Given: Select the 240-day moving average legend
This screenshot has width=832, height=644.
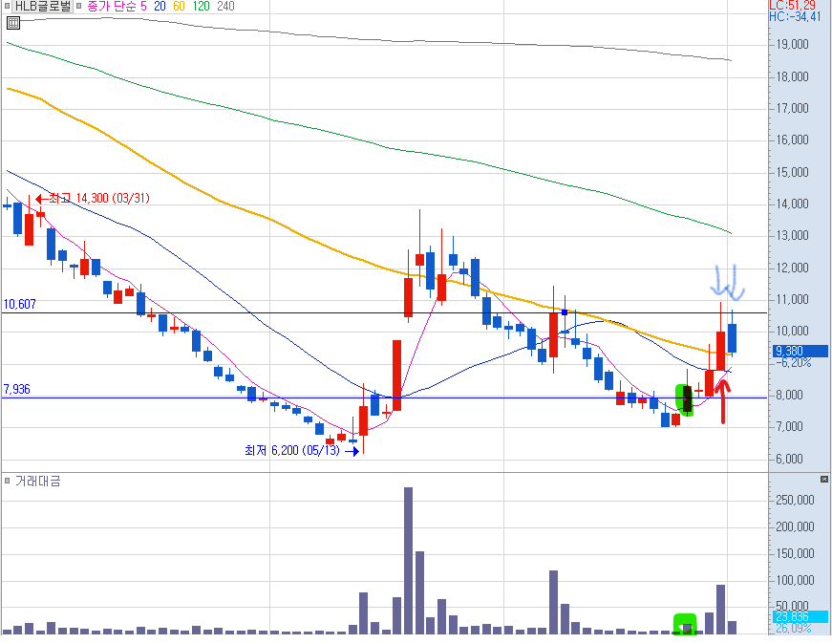Looking at the screenshot, I should (x=225, y=7).
